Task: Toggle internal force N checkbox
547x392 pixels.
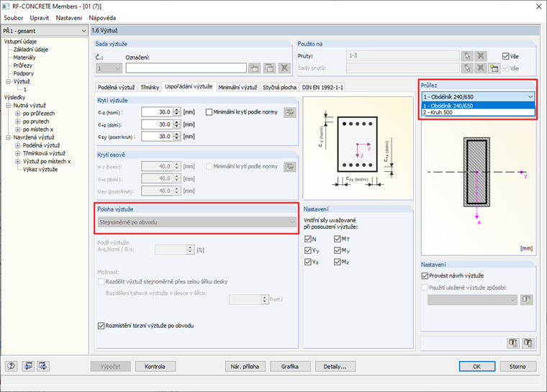Action: 308,239
